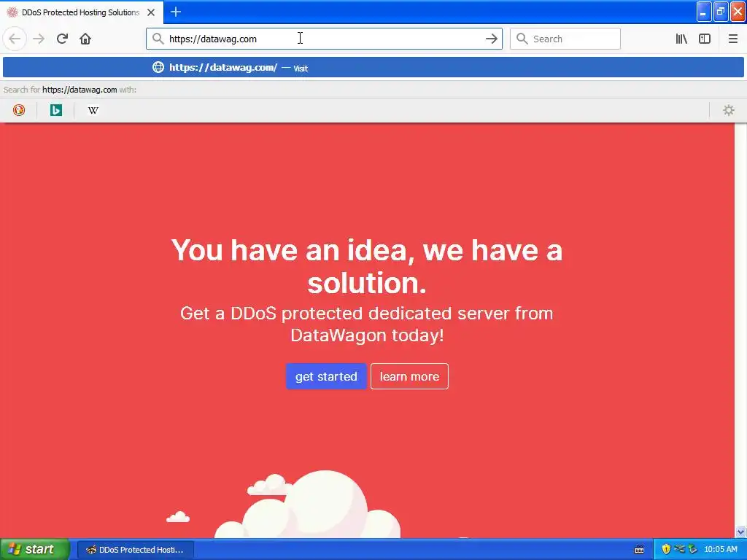
Task: Click into the URL address field
Action: tap(324, 39)
